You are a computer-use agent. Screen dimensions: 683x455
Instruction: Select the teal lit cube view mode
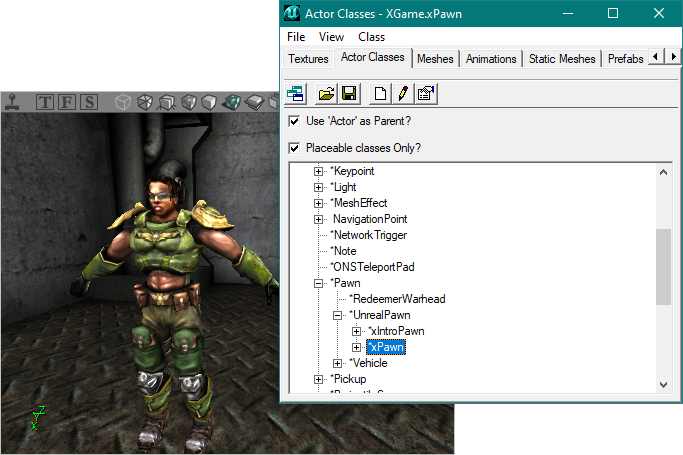[x=231, y=102]
